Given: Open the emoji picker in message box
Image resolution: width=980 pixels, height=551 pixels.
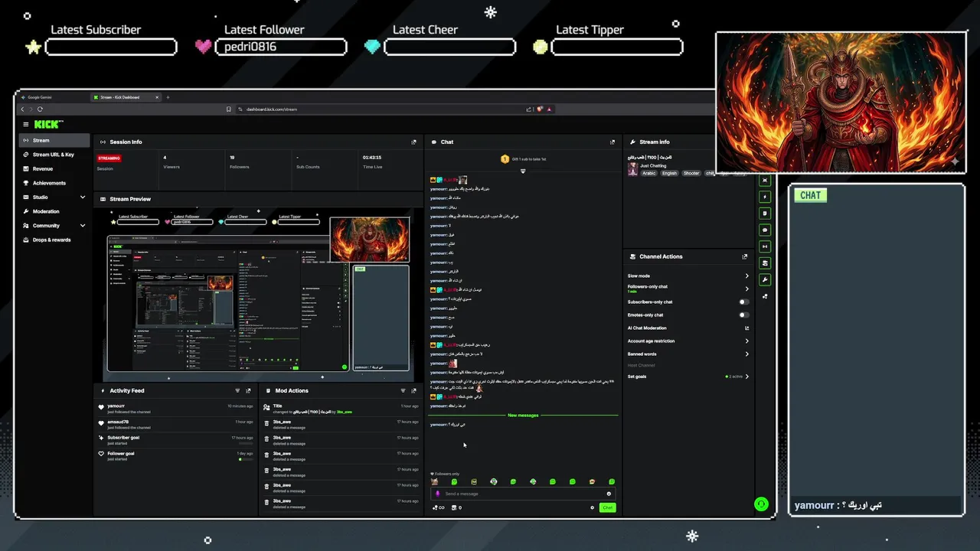Looking at the screenshot, I should pyautogui.click(x=609, y=494).
